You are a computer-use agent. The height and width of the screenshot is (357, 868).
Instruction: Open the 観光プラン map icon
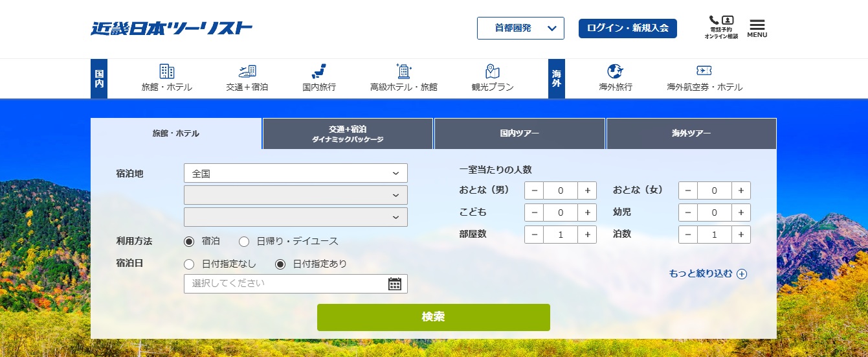pos(493,71)
